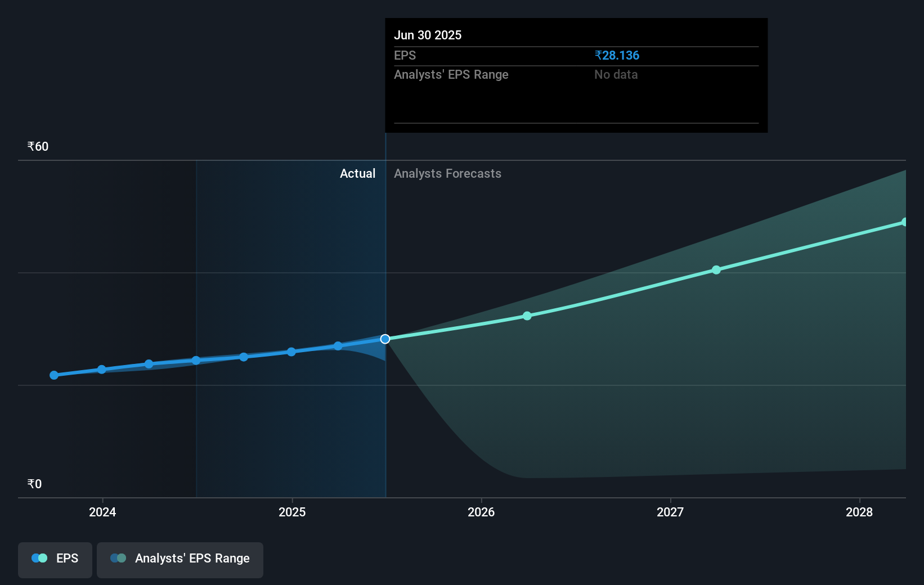Click the 2025 x-axis label
This screenshot has height=585, width=924.
click(292, 512)
